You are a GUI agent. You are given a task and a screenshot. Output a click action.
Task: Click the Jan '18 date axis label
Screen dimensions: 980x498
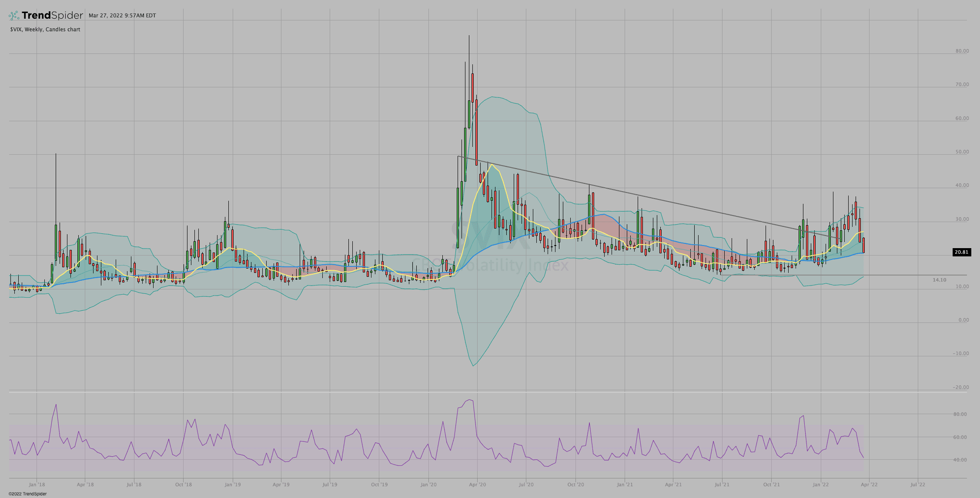[x=37, y=485]
